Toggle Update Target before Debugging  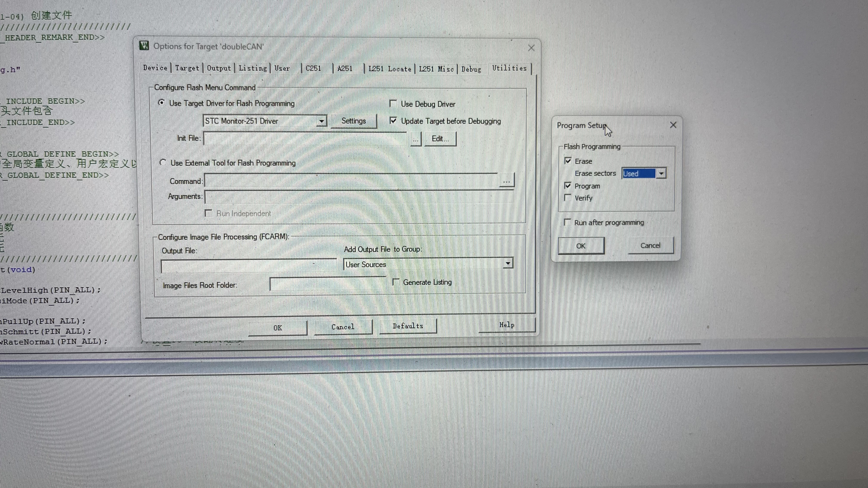(393, 120)
